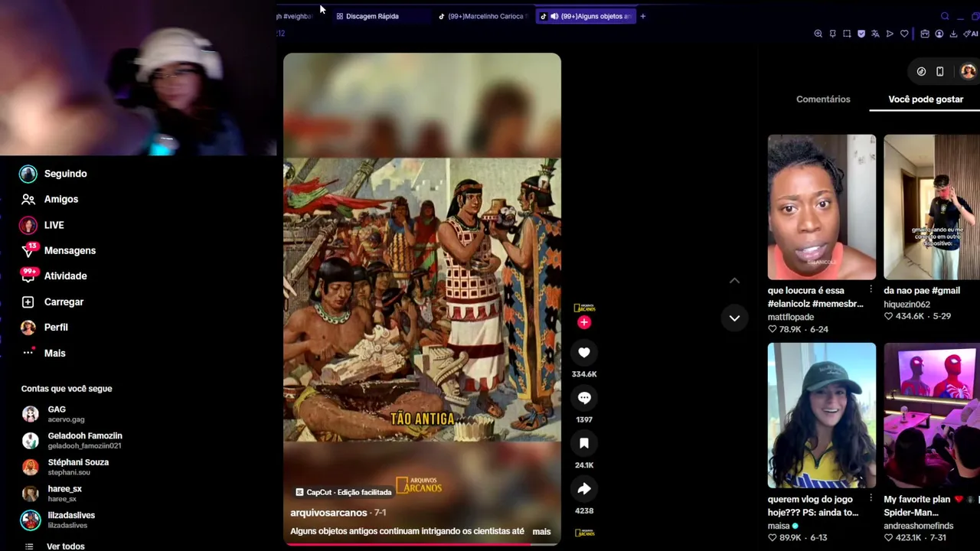Image resolution: width=980 pixels, height=551 pixels.
Task: Switch to the Você pode gostar tab
Action: tap(926, 99)
